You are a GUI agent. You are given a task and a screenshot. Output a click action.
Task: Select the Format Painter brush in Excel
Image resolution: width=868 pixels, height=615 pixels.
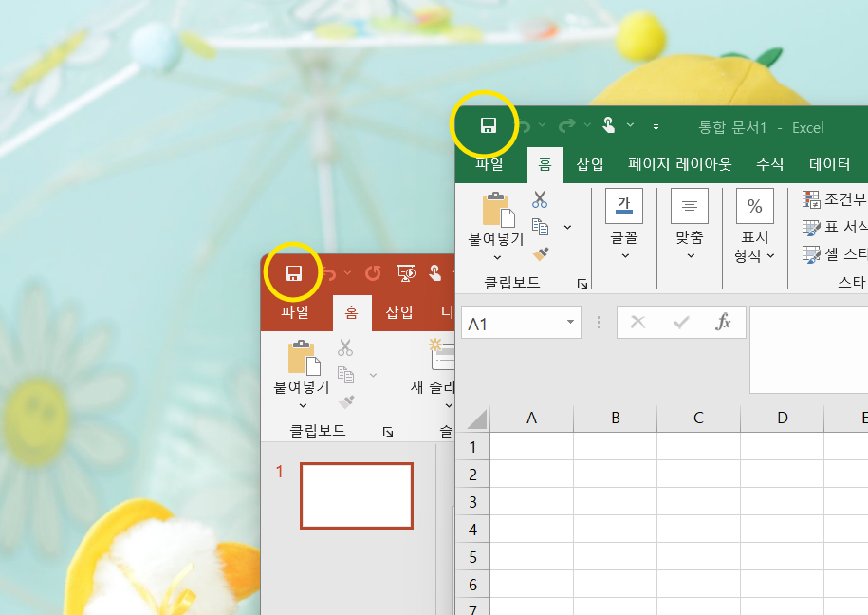[x=541, y=253]
